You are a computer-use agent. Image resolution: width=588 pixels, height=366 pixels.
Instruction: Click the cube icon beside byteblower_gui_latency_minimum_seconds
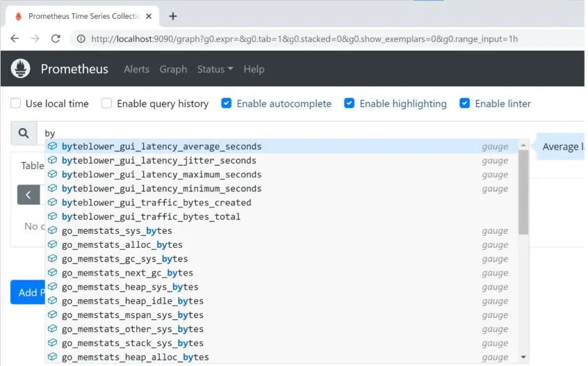53,188
